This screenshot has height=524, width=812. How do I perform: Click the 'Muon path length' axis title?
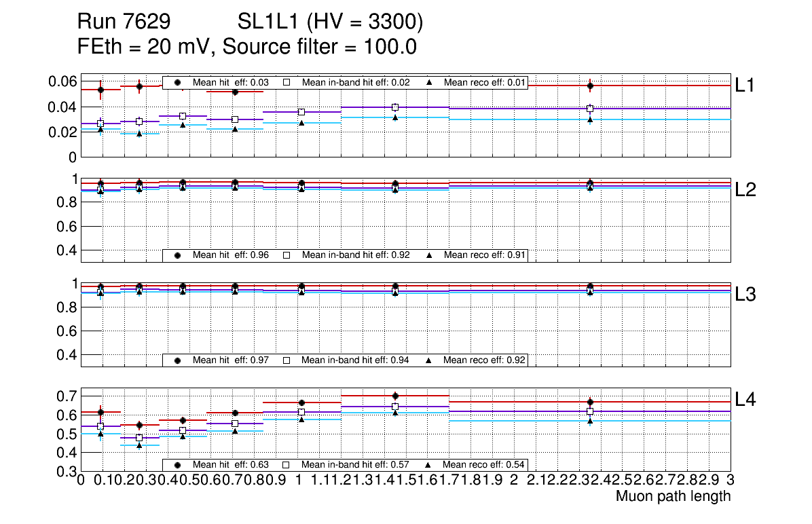[673, 496]
